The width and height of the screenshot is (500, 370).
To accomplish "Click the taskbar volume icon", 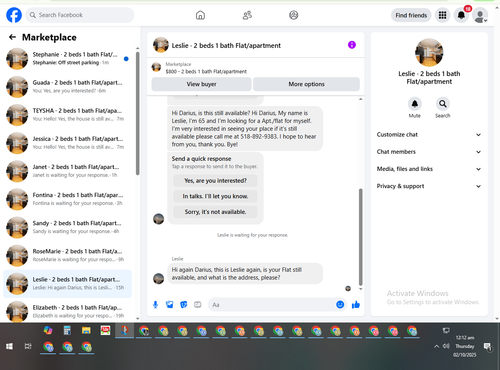I will pyautogui.click(x=446, y=346).
